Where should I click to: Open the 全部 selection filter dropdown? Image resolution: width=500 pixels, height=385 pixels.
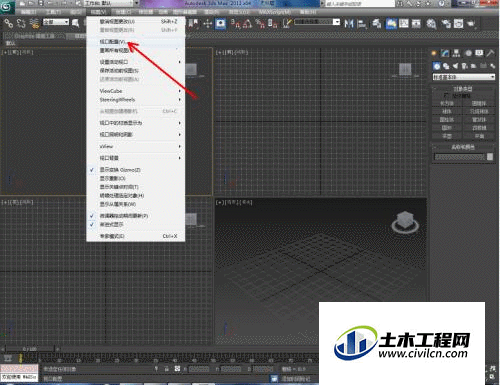pos(56,22)
